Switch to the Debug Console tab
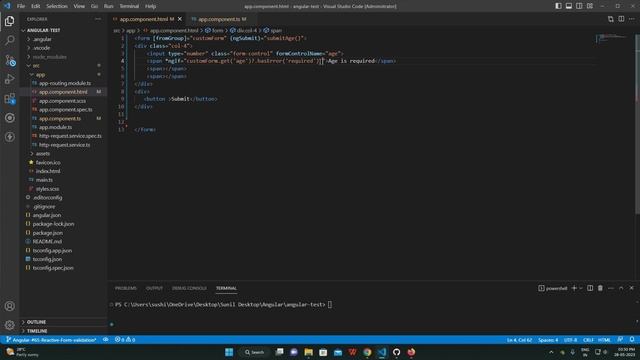This screenshot has width=640, height=360. click(189, 288)
